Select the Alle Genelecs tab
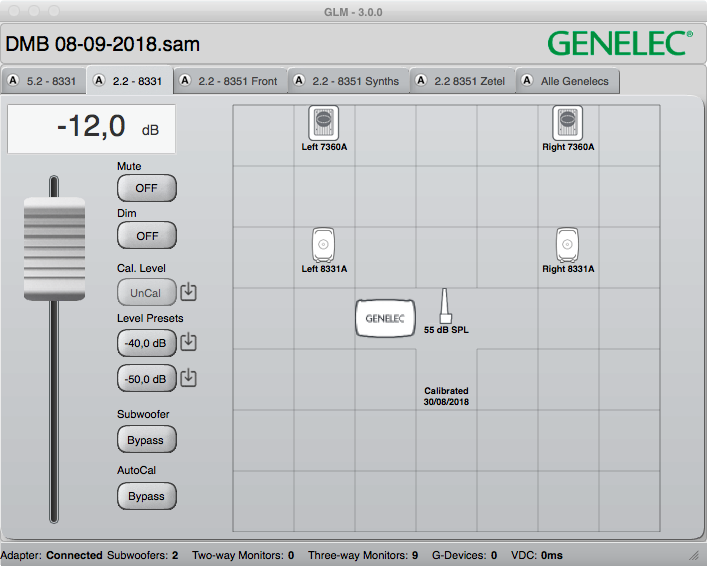 tap(568, 81)
